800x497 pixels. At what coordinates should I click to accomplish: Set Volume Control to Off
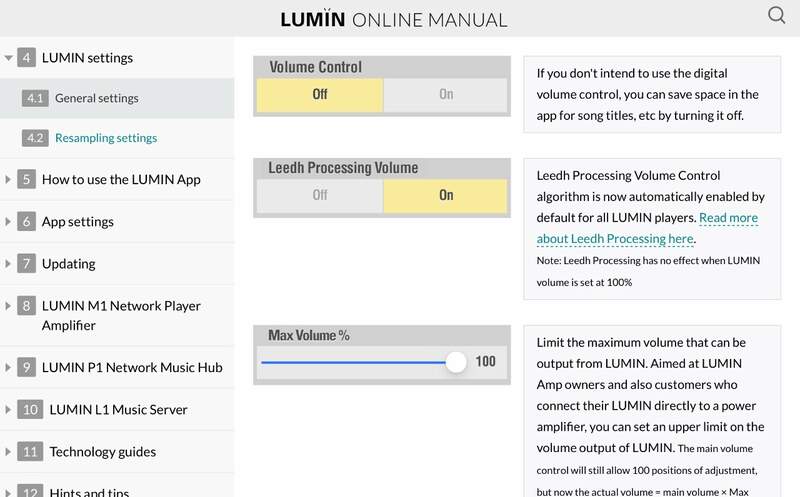[319, 94]
